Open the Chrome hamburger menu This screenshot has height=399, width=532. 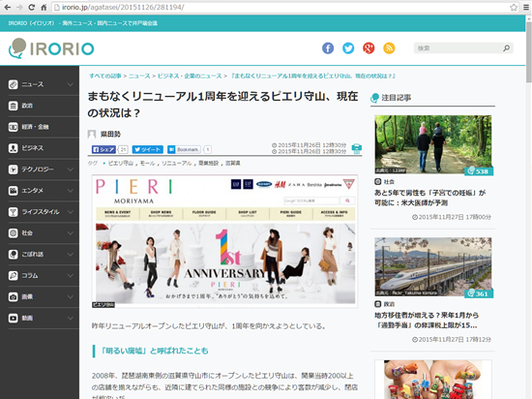click(526, 7)
